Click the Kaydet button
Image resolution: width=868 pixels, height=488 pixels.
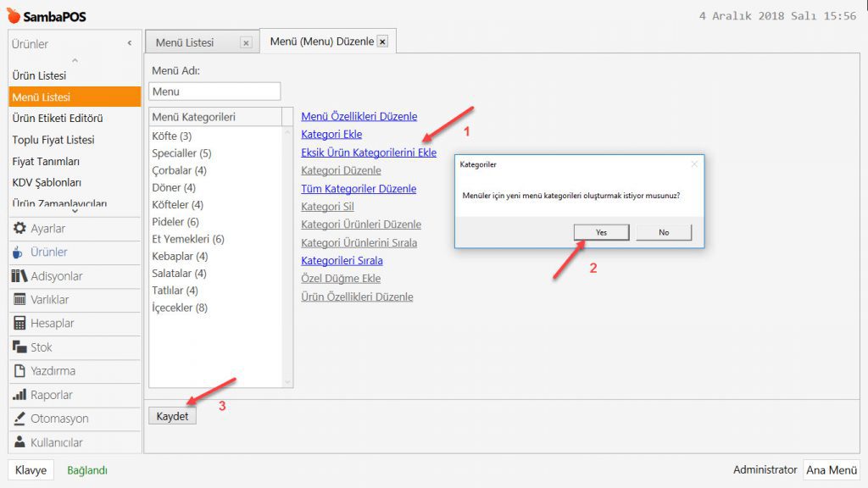(x=172, y=416)
